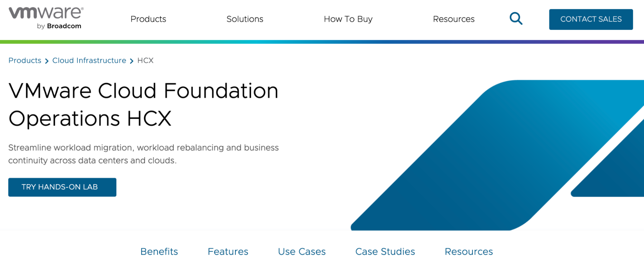Open the Solutions navigation menu
The height and width of the screenshot is (273, 644).
coord(245,19)
